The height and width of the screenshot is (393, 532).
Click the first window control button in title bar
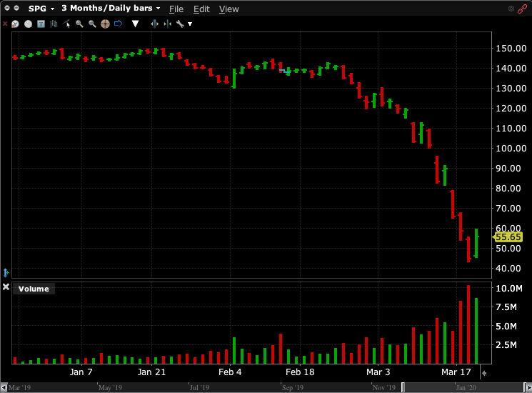(x=7, y=8)
